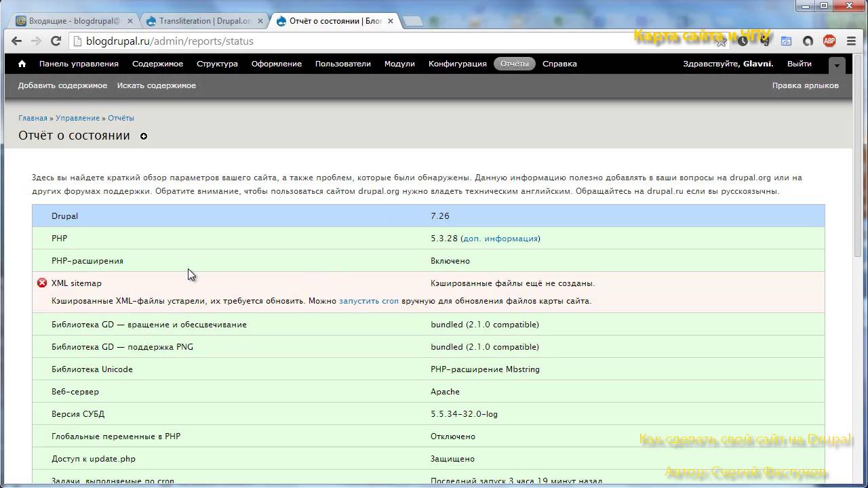Click the Отчёт о состоянии page heading

pos(74,136)
